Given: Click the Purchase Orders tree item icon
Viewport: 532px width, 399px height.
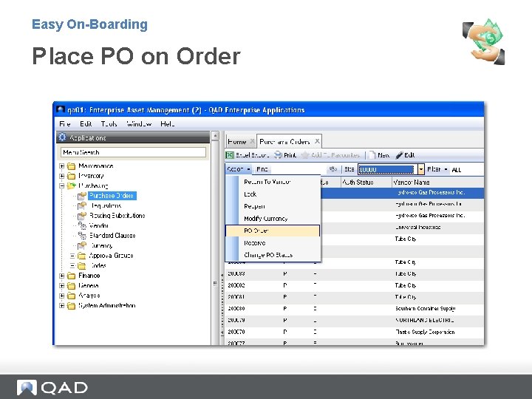Looking at the screenshot, I should click(82, 196).
